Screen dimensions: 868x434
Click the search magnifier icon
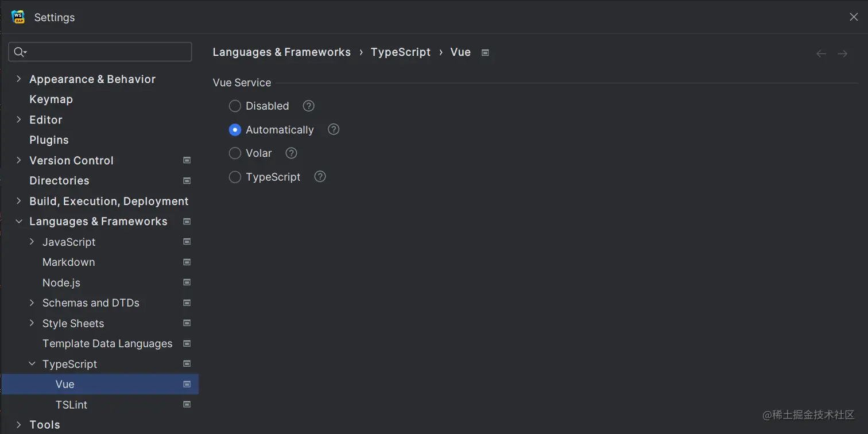coord(20,52)
